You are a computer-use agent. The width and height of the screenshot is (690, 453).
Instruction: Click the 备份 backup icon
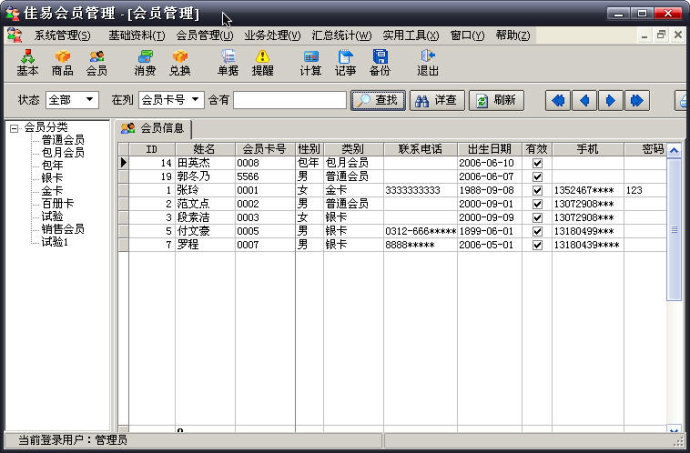point(380,63)
